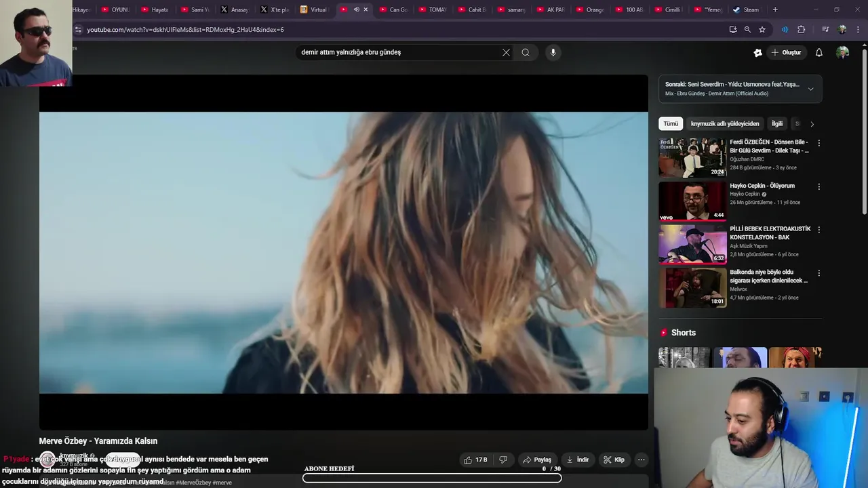
Task: Switch to the 100 AB tab
Action: pos(629,9)
